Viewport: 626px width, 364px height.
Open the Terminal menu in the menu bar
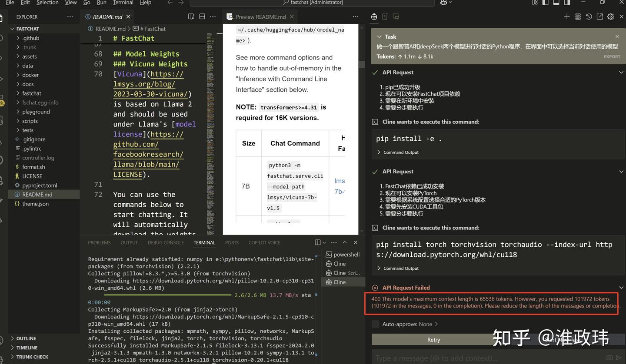pos(123,3)
